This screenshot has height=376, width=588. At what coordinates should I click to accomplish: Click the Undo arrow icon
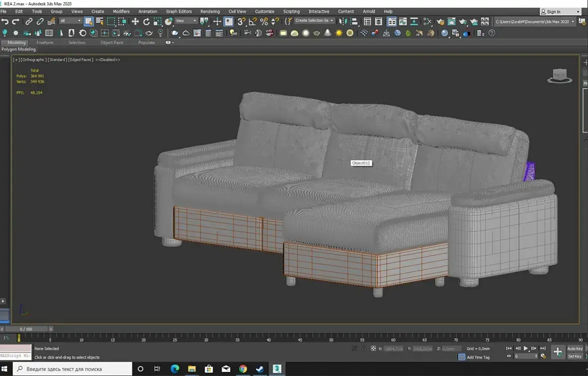click(5, 21)
